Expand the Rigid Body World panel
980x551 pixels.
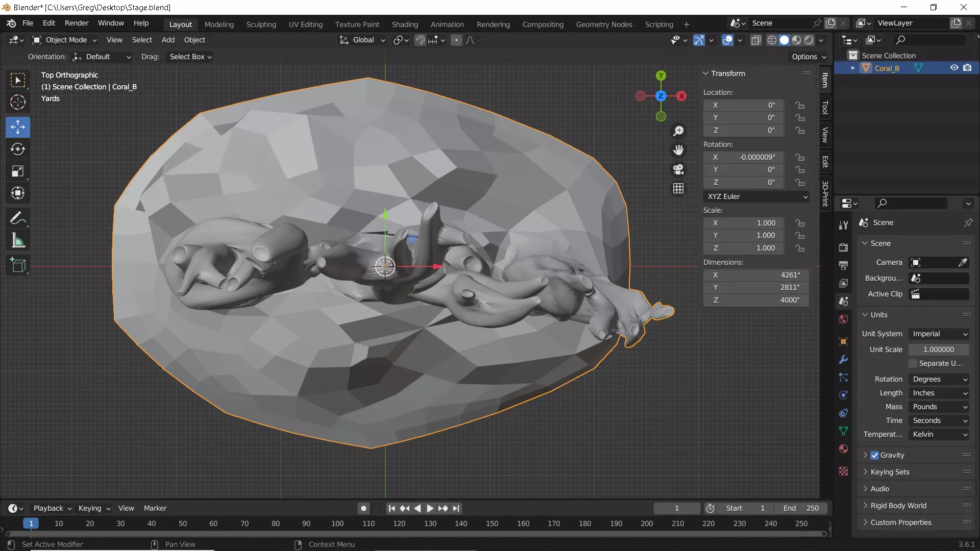click(x=898, y=506)
